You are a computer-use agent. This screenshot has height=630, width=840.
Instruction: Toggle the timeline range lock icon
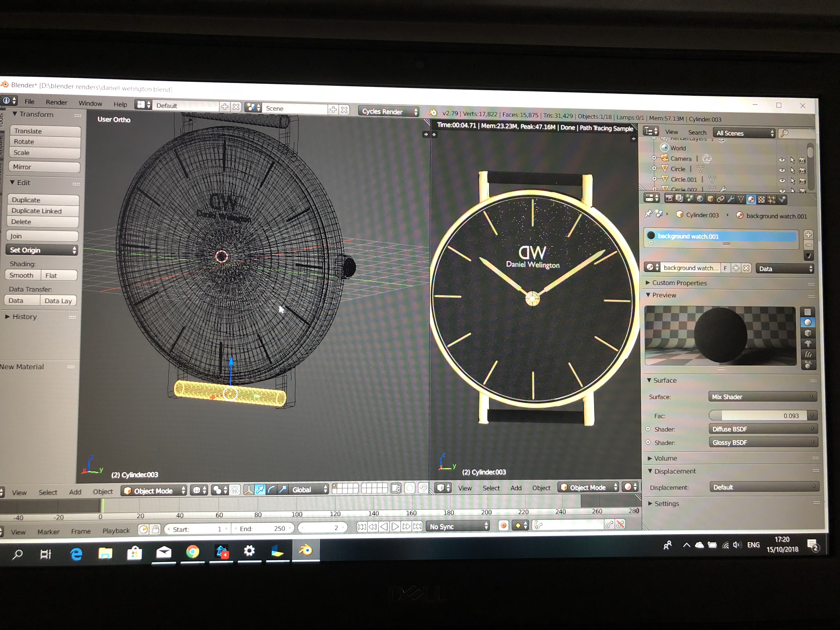click(x=156, y=529)
